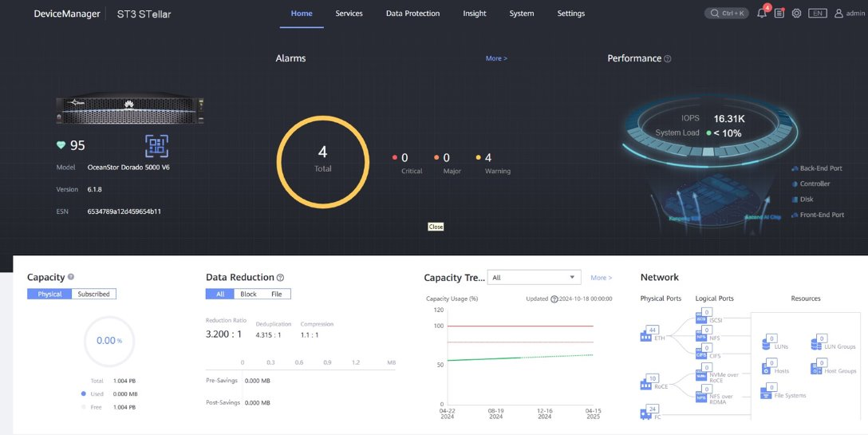This screenshot has height=435, width=868.
Task: Open the QR code icon beside health score
Action: [x=156, y=146]
